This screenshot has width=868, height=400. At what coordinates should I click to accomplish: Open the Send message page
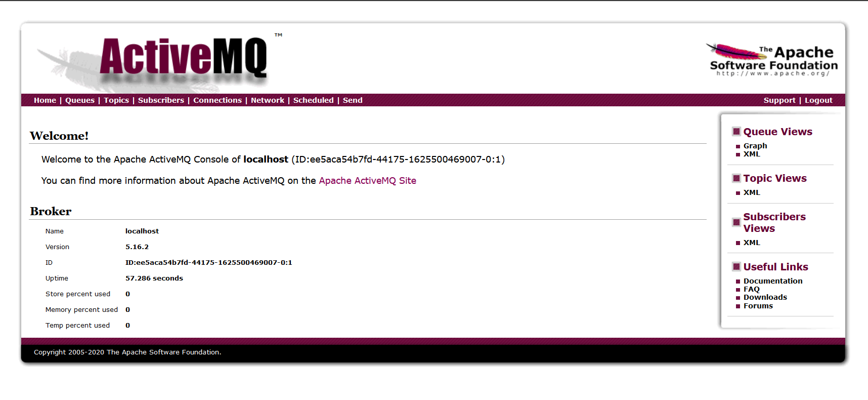(353, 100)
